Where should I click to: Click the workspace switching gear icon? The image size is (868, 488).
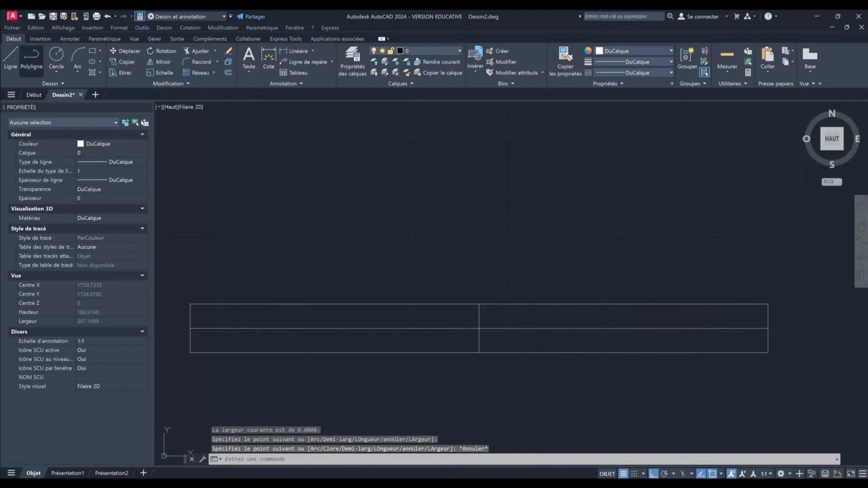(x=781, y=474)
